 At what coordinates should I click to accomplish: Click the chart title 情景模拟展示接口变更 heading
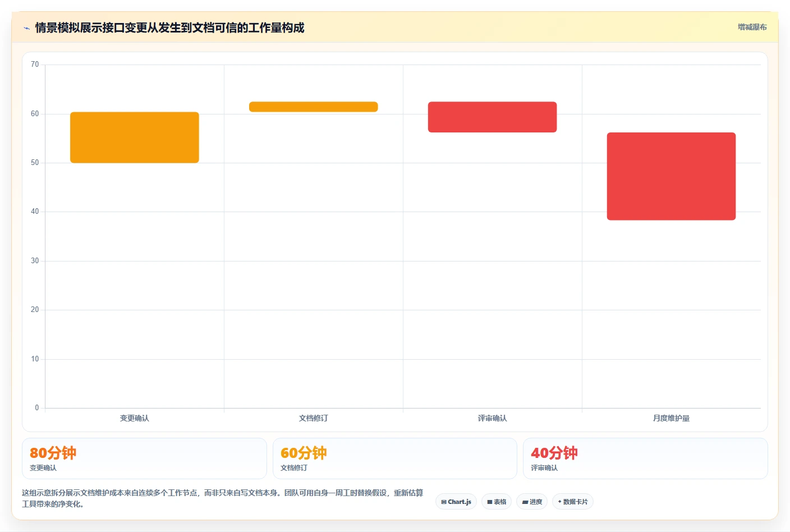click(x=169, y=27)
